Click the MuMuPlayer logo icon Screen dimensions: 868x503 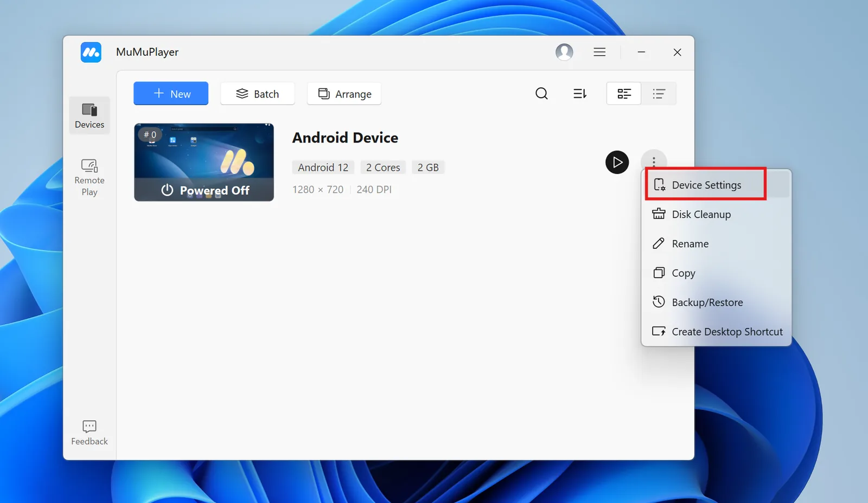(x=91, y=52)
